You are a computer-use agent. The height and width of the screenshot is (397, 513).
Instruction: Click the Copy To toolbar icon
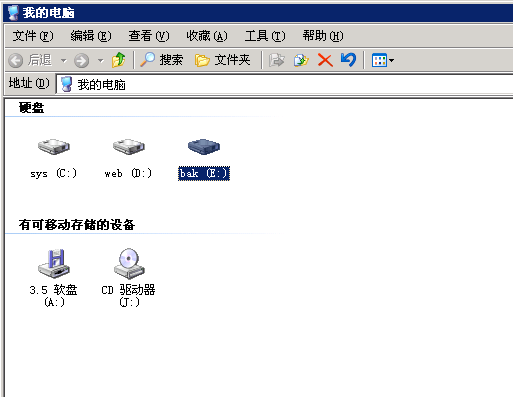pyautogui.click(x=301, y=60)
